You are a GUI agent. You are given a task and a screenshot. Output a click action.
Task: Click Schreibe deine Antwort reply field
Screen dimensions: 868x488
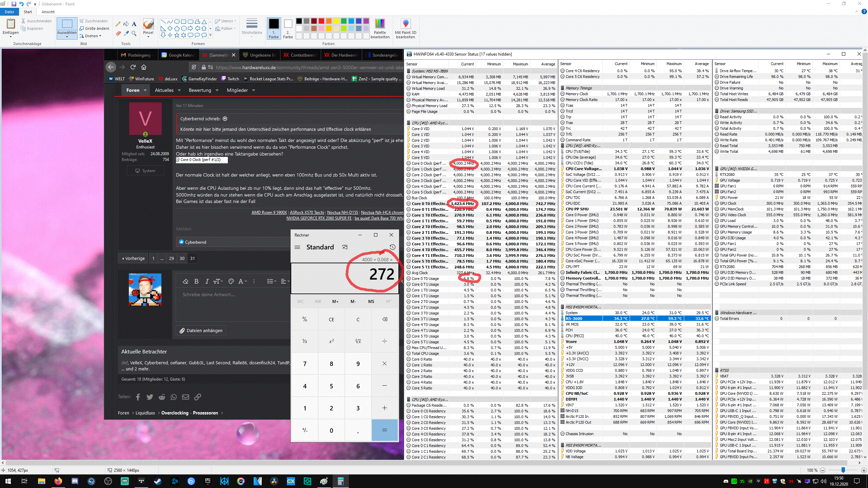[232, 305]
